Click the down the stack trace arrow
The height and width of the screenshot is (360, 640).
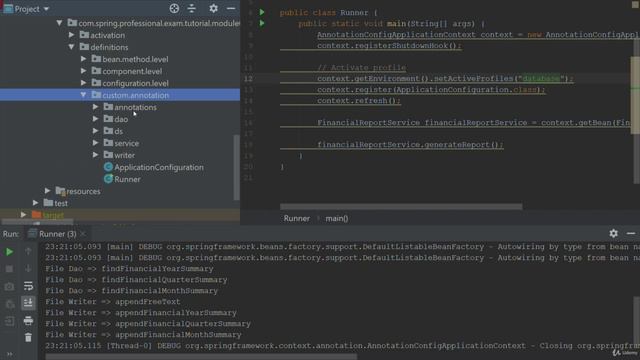[28, 268]
